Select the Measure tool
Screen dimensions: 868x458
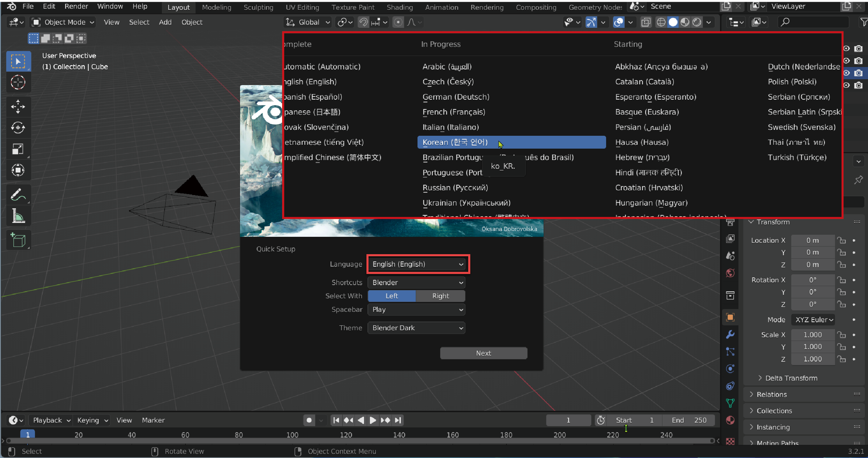coord(18,216)
